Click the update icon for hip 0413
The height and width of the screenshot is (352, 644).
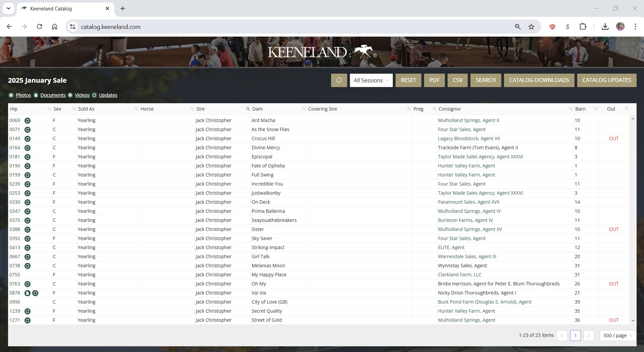(28, 248)
